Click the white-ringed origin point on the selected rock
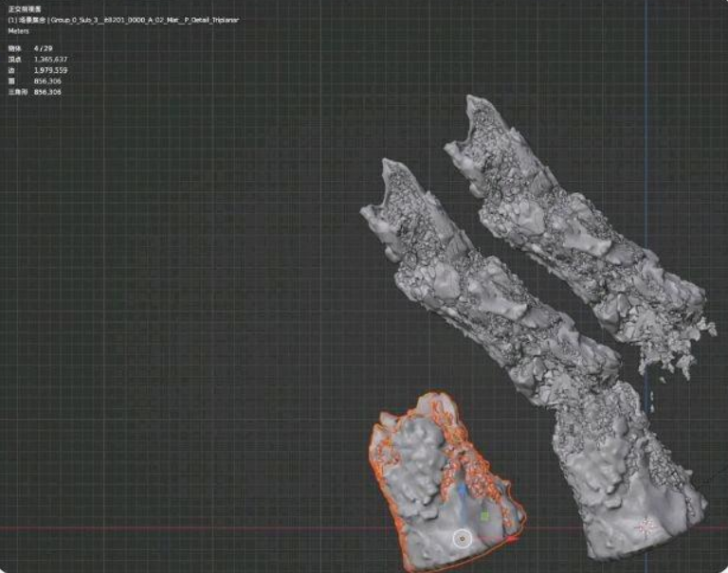728x573 pixels. tap(462, 539)
